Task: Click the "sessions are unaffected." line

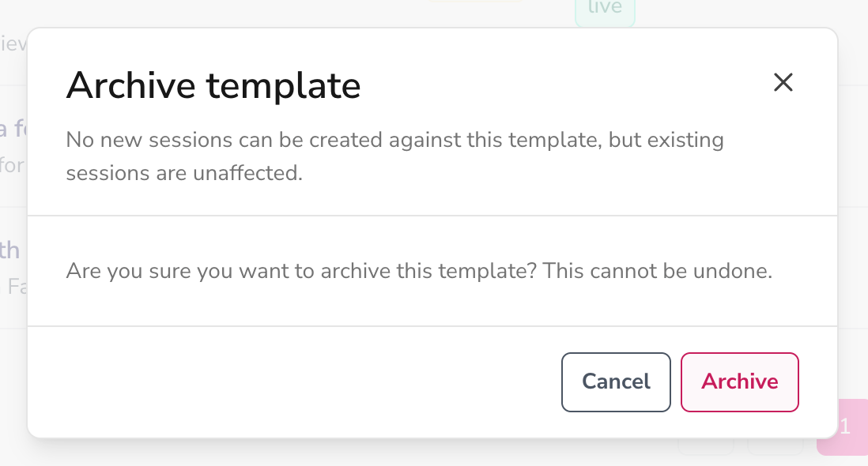Action: (x=184, y=173)
